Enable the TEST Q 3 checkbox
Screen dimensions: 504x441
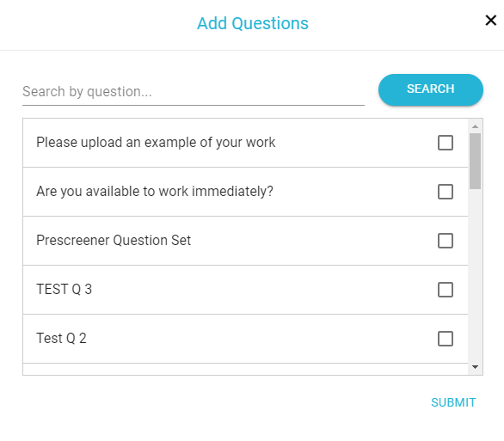point(446,290)
